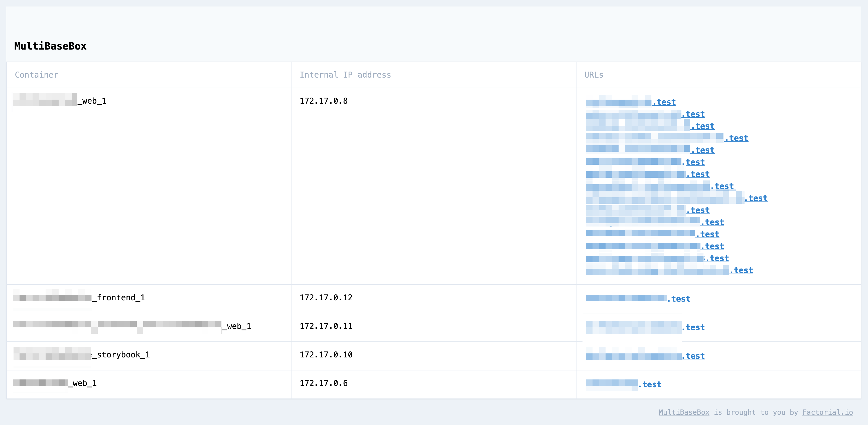Click the _storybook_1 container name
Image resolution: width=868 pixels, height=425 pixels.
(x=81, y=355)
